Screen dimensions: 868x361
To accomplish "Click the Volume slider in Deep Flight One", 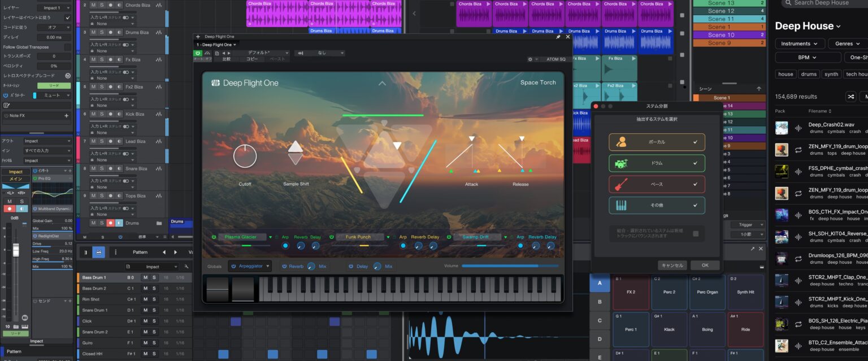I will (509, 266).
